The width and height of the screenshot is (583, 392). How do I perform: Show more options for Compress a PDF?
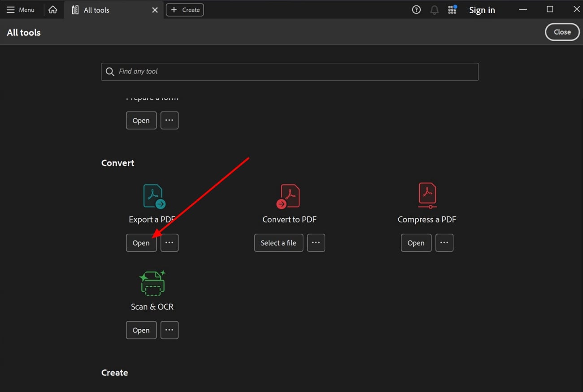[444, 243]
